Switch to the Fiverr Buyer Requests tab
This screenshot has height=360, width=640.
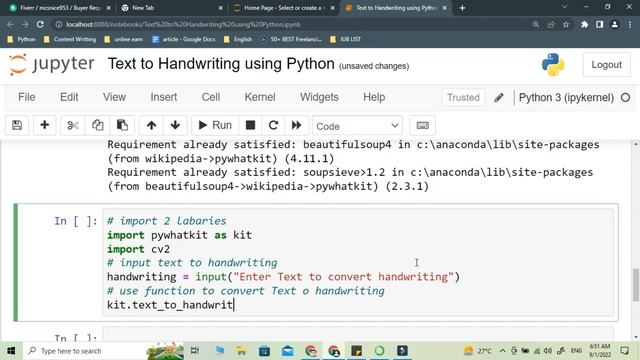[60, 8]
